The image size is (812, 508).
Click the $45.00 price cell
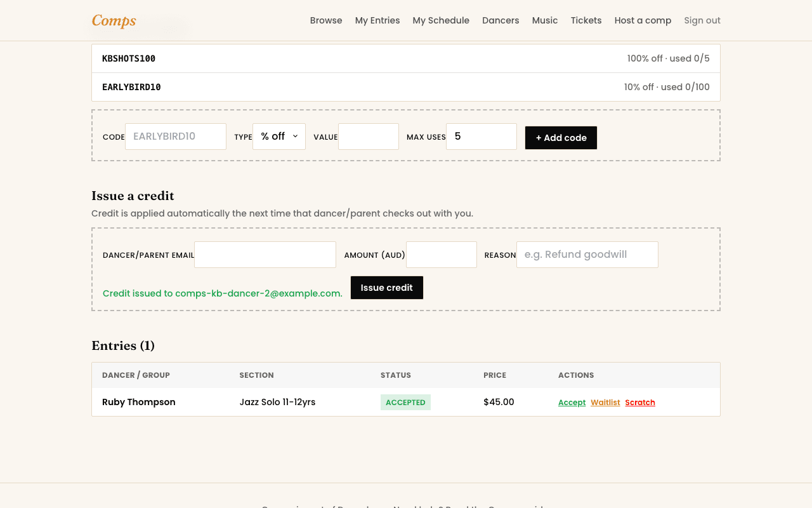pyautogui.click(x=499, y=402)
